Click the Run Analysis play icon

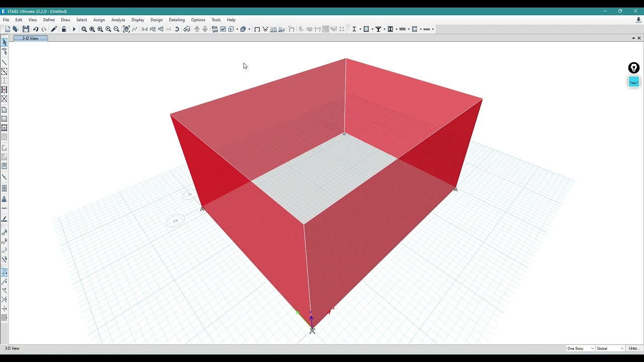[74, 29]
